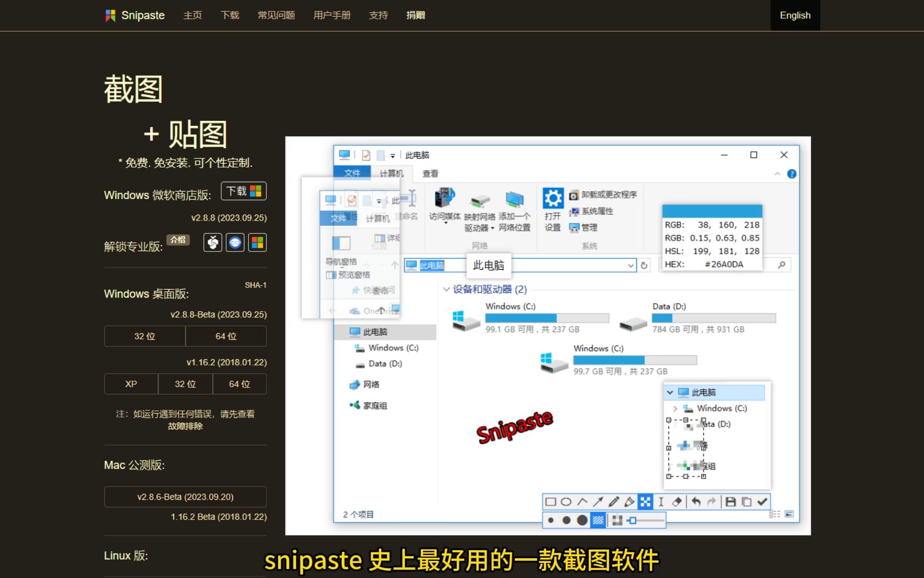Open the address bar history dropdown arrow
The height and width of the screenshot is (578, 924).
(630, 265)
